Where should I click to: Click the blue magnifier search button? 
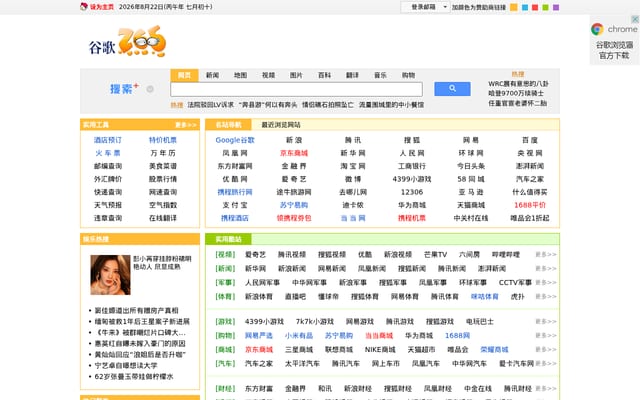452,89
